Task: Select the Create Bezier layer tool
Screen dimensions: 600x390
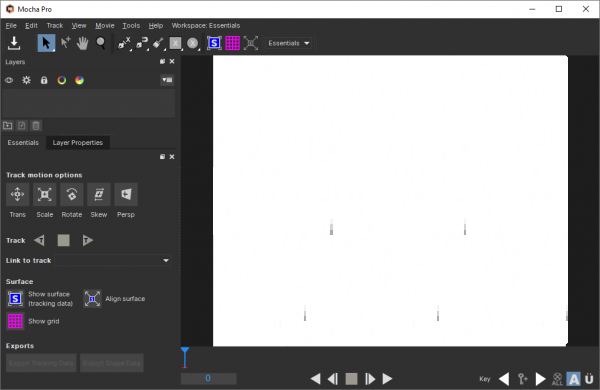Action: [142, 43]
